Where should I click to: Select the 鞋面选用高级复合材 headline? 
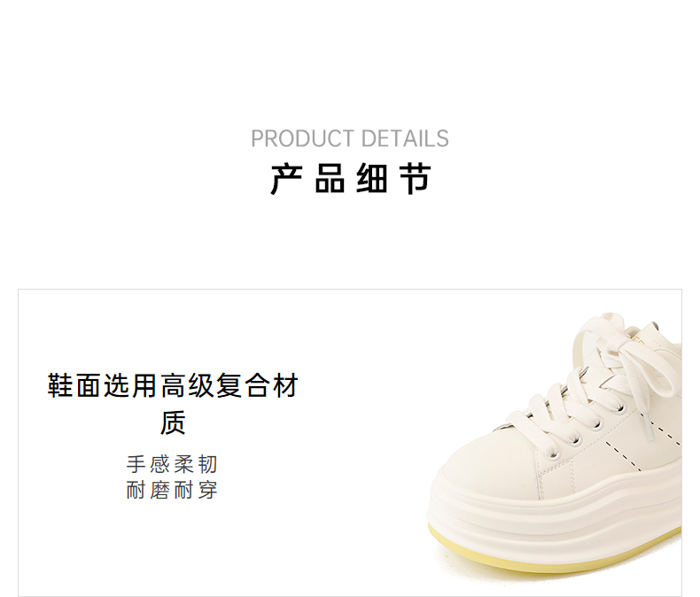(173, 385)
